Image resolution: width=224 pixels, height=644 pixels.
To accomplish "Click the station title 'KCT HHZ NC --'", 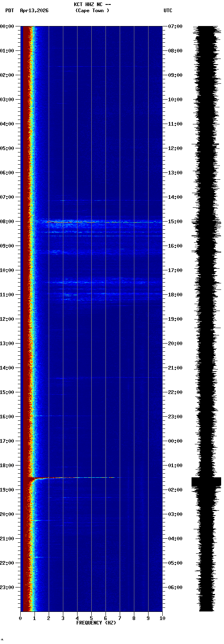I will (x=93, y=4).
